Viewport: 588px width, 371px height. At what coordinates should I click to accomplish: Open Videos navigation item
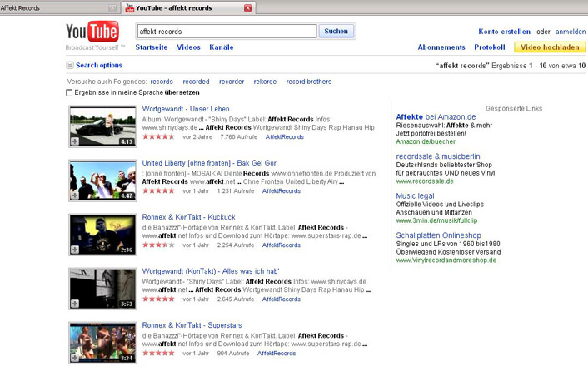click(188, 47)
